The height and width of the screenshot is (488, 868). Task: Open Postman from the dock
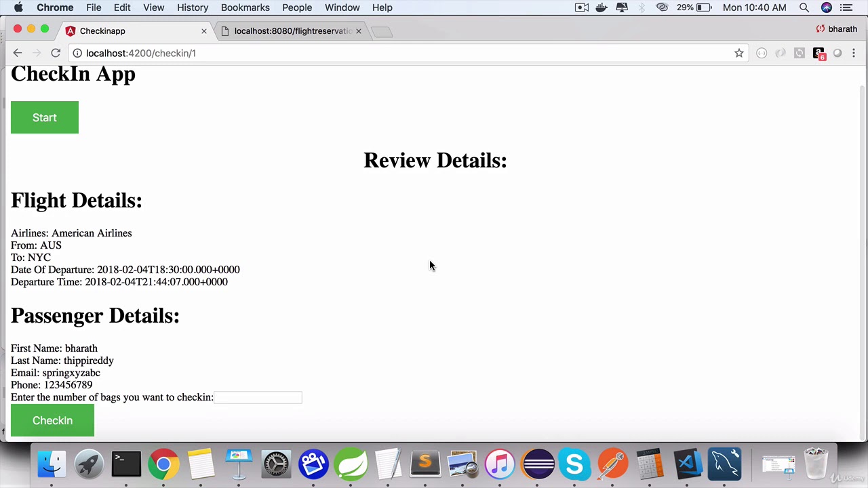[612, 464]
